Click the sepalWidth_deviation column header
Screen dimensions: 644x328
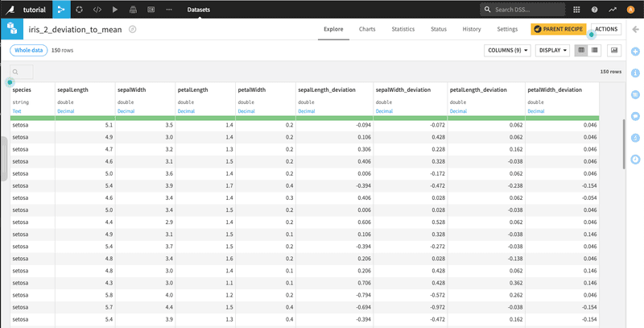pos(403,89)
